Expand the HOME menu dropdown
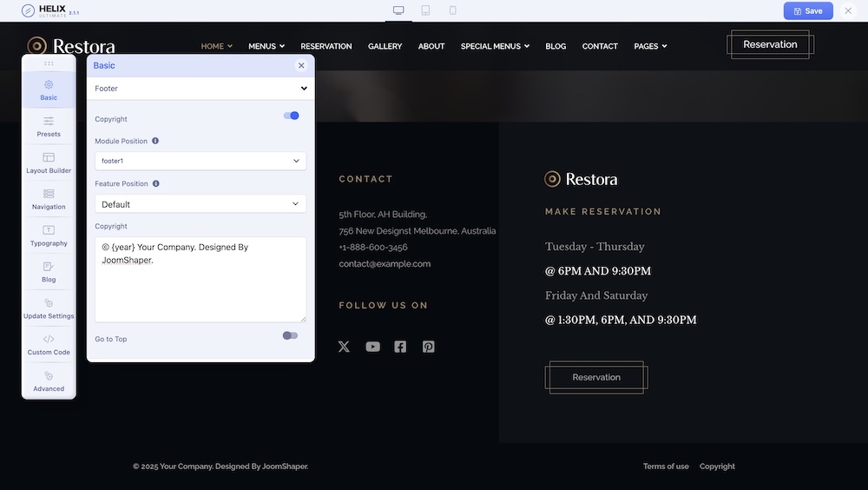 [216, 46]
